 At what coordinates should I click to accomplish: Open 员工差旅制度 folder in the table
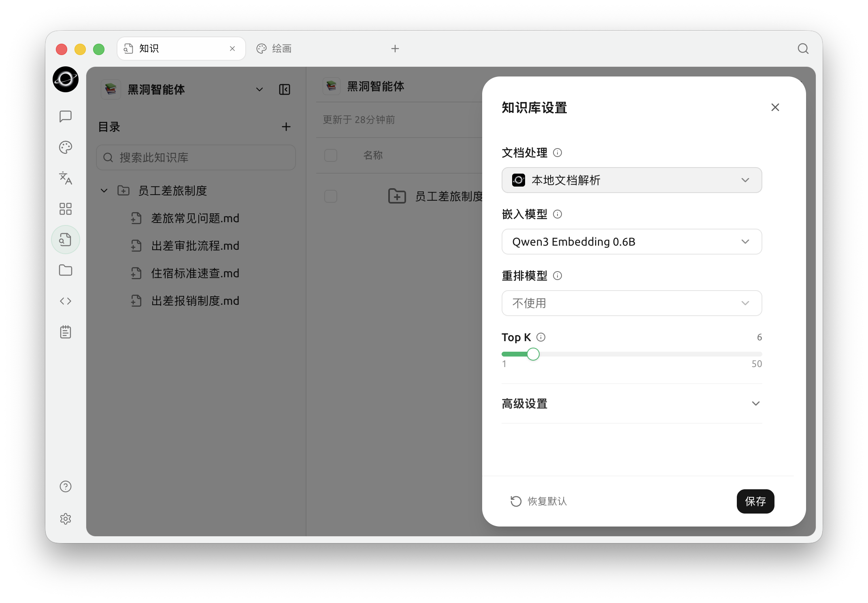point(449,196)
